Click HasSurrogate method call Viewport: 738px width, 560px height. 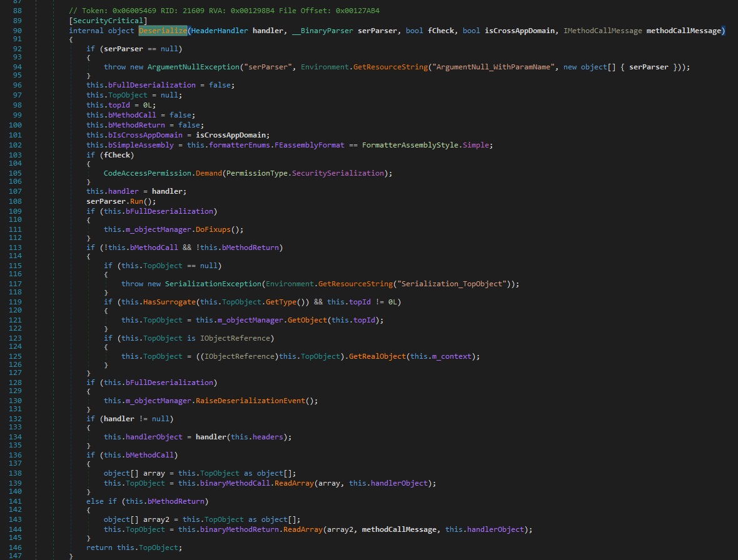[x=169, y=302]
